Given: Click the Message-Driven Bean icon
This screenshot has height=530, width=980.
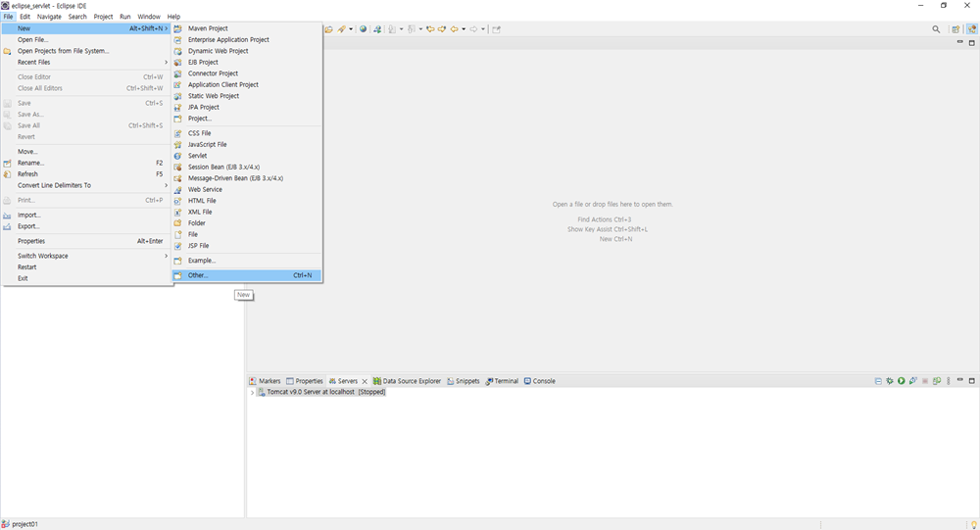Looking at the screenshot, I should coord(178,178).
